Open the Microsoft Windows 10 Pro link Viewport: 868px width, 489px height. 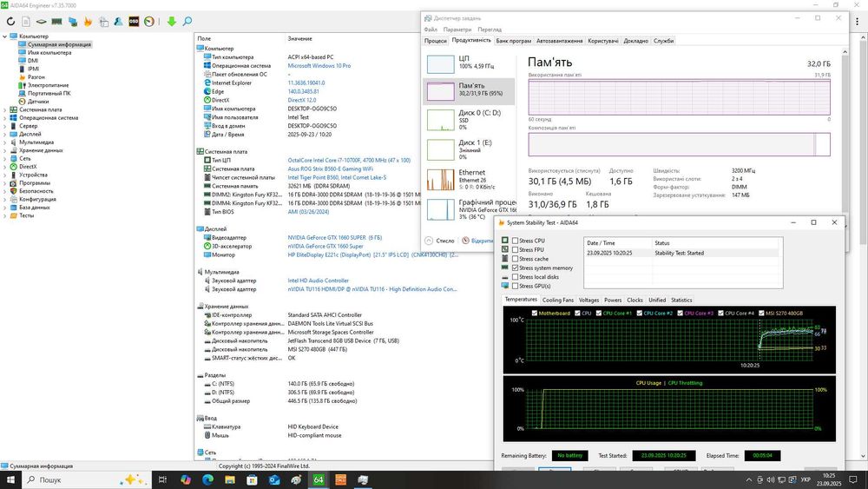pyautogui.click(x=319, y=65)
